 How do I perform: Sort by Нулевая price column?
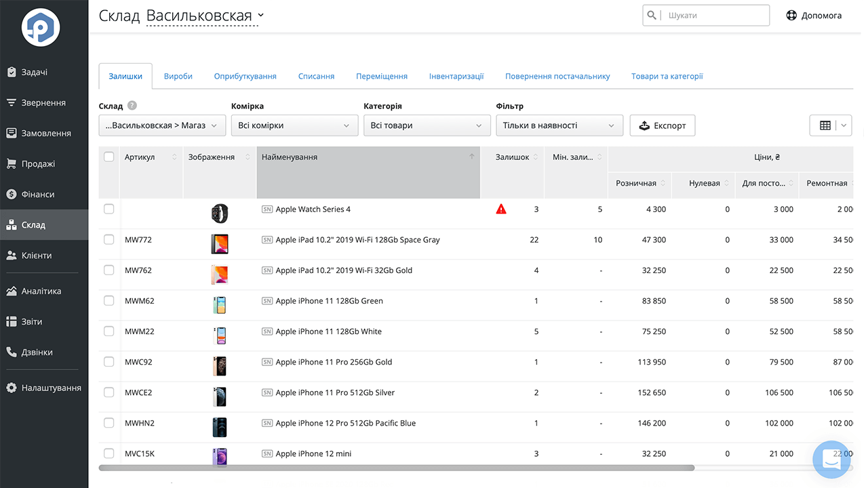[x=726, y=183]
